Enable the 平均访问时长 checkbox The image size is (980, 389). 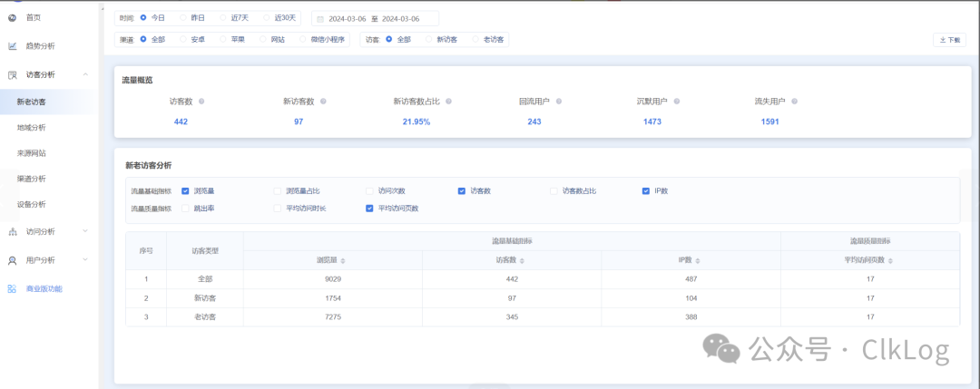point(277,209)
